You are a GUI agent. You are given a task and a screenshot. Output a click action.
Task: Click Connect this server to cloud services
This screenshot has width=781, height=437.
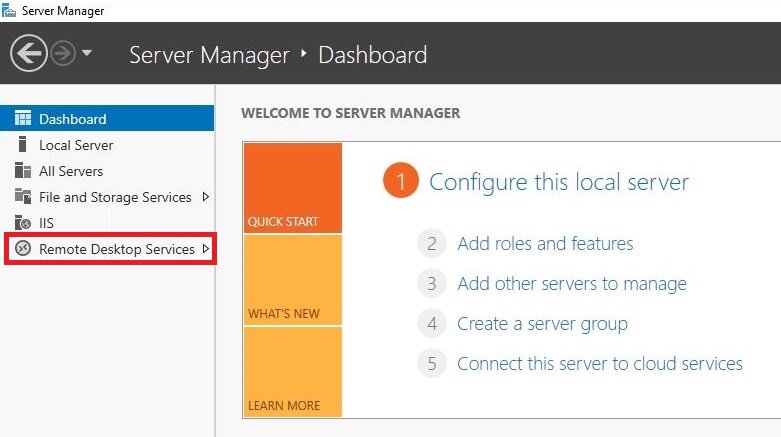click(x=600, y=364)
